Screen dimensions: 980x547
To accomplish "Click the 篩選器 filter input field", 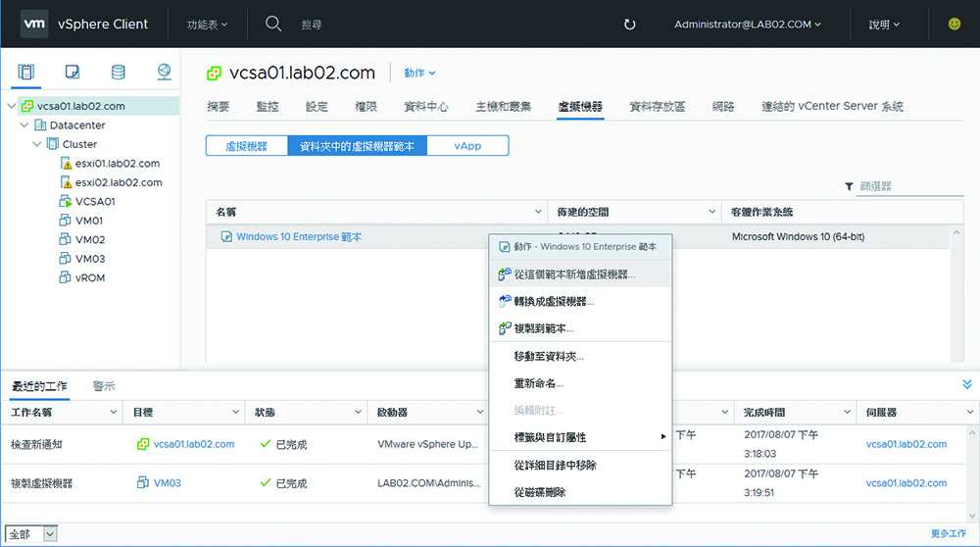I will (909, 186).
